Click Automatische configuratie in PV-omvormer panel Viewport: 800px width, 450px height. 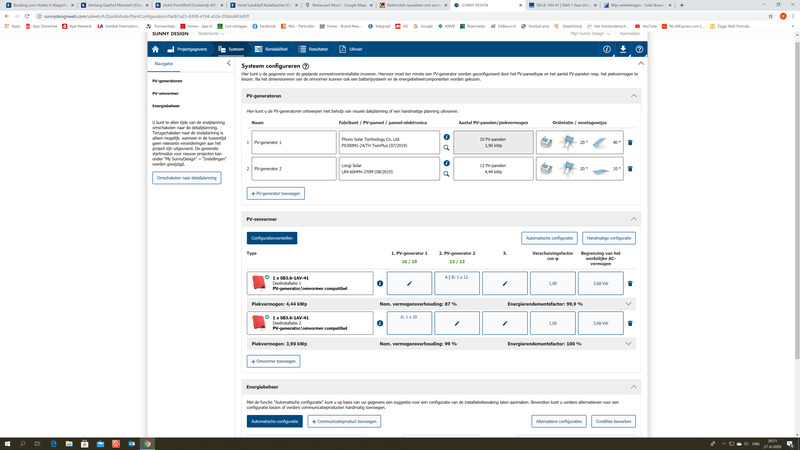(x=549, y=238)
